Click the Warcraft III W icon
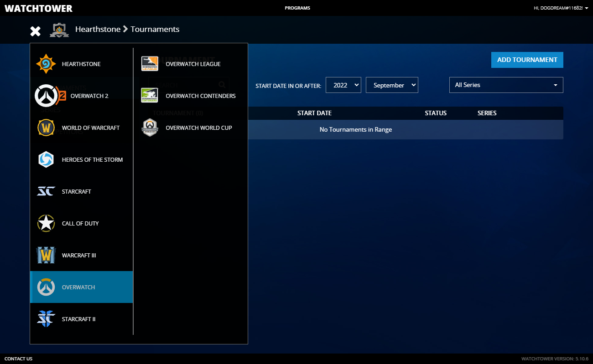Screen dimensions: 593x364 point(46,256)
